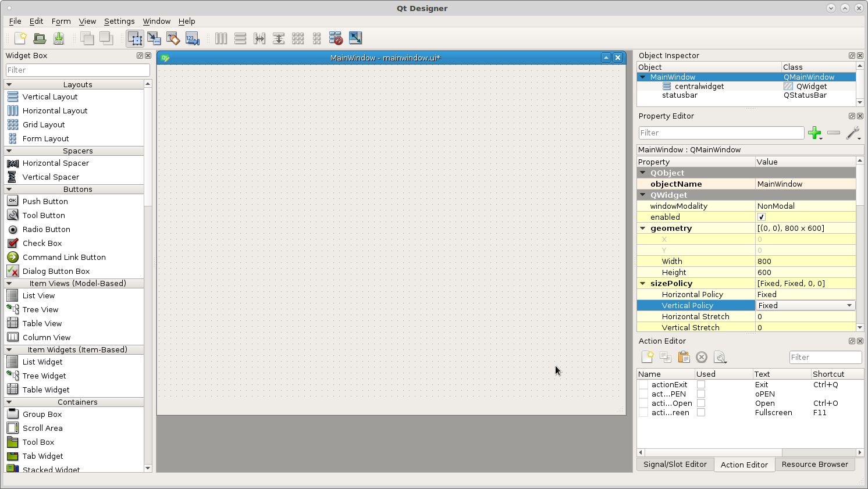Click the Lay Out Vertically toolbar icon
Screen dimensions: 868x489
point(240,38)
